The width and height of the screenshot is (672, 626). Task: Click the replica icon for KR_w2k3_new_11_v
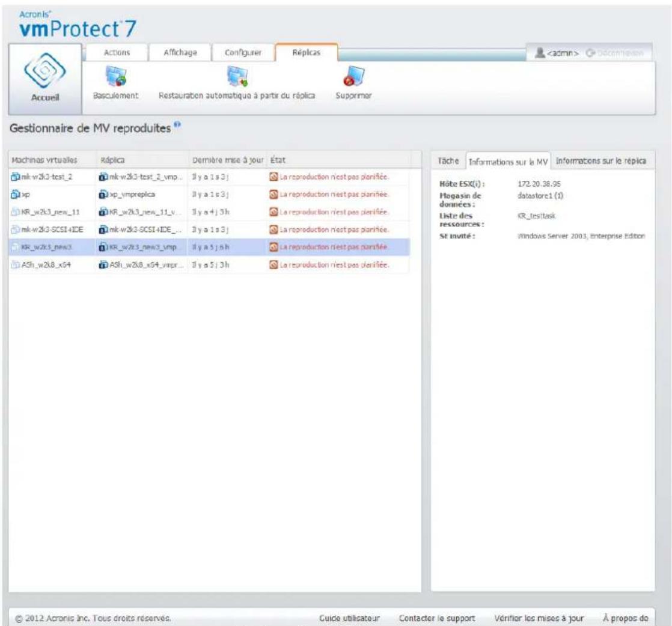103,211
